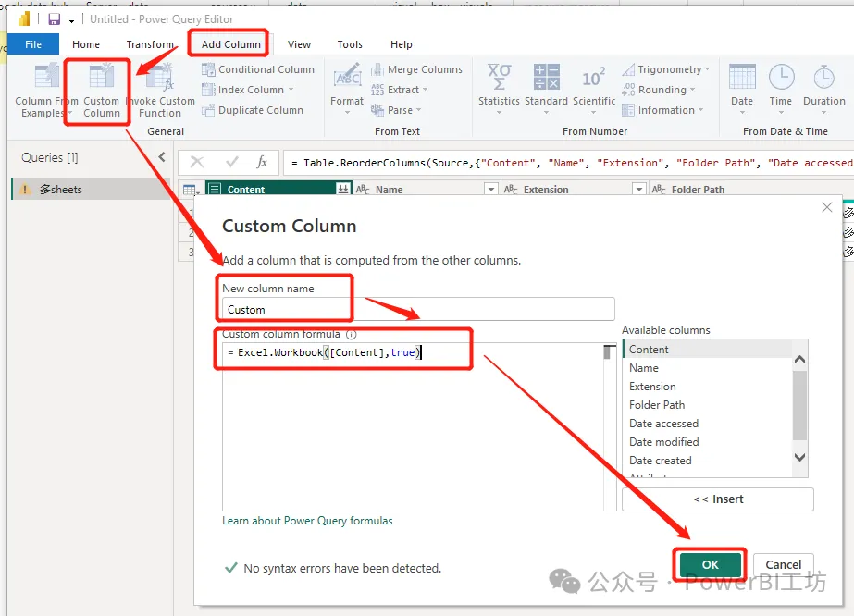Select Date modified in Available columns
This screenshot has width=854, height=616.
point(708,442)
